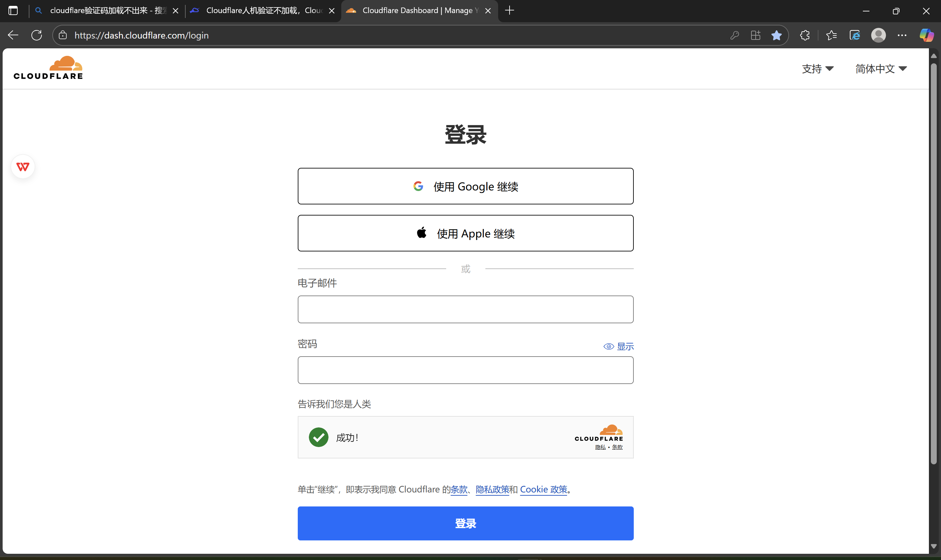This screenshot has height=560, width=941.
Task: Click the green 成功 verification checkmark
Action: [318, 437]
